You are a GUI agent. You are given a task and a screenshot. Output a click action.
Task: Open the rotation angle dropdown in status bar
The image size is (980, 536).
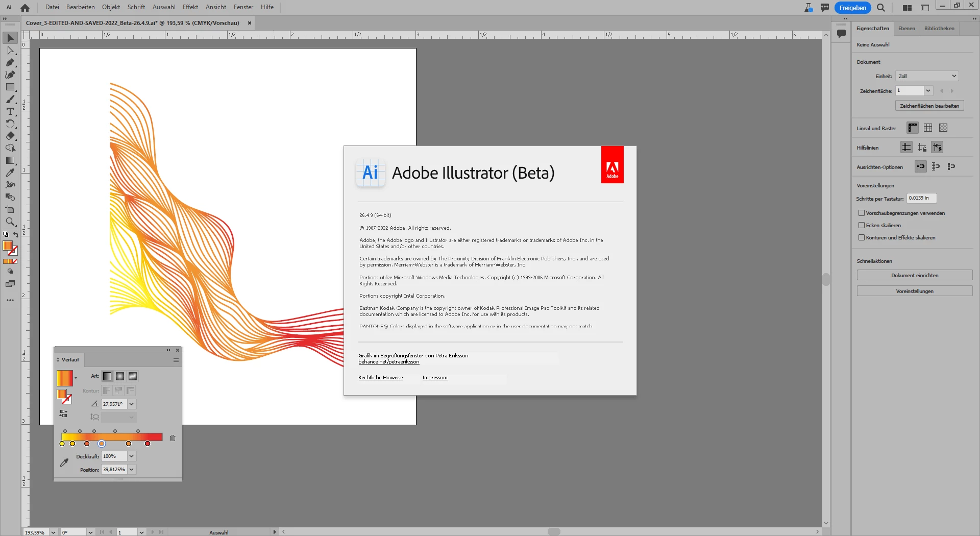[90, 532]
